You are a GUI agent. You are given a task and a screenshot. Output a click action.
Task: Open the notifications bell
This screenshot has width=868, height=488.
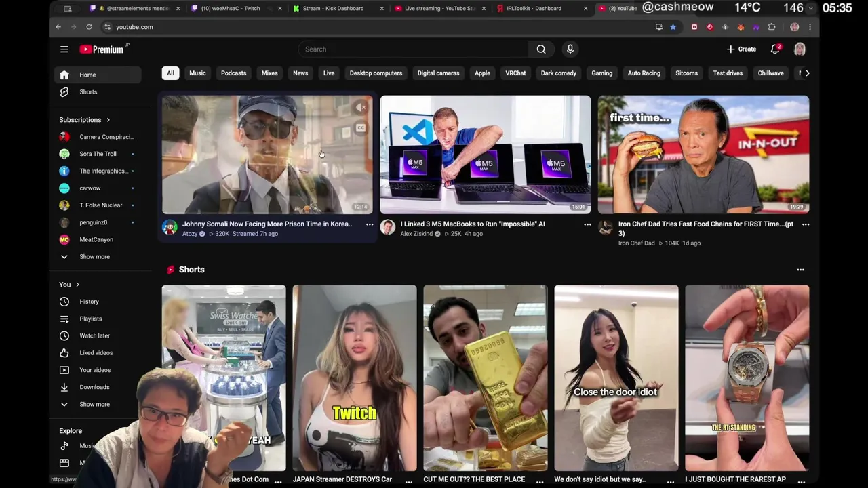tap(775, 49)
